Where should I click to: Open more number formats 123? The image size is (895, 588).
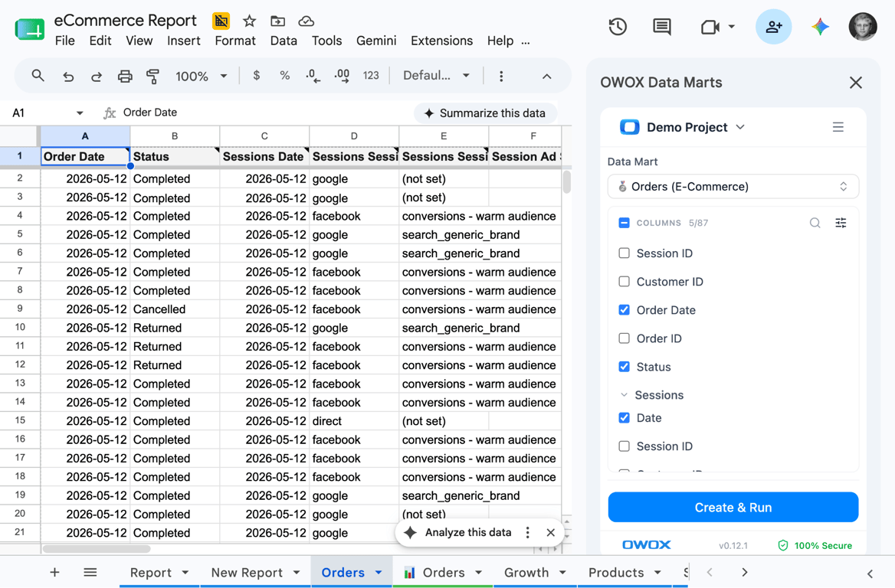[x=371, y=75]
